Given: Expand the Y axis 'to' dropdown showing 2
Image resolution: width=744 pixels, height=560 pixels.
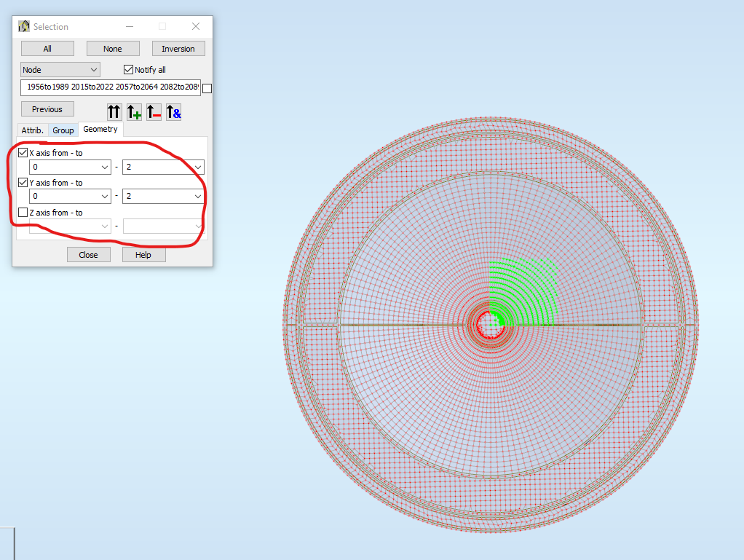Looking at the screenshot, I should click(197, 196).
